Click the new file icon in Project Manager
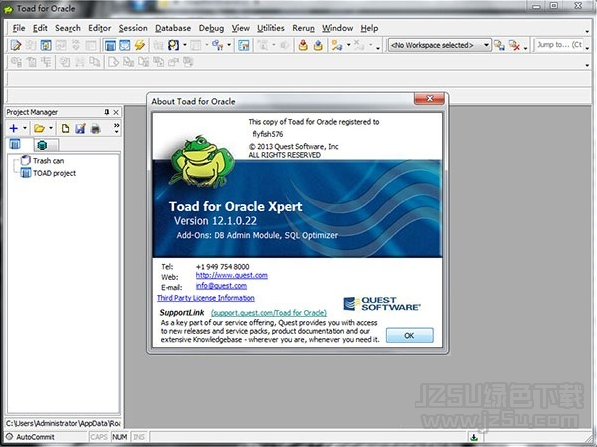 tap(65, 129)
